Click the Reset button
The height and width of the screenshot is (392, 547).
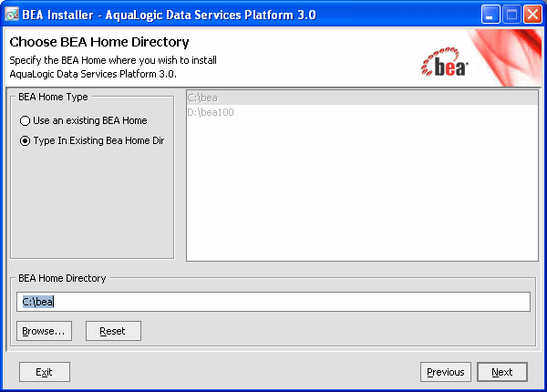(x=113, y=331)
